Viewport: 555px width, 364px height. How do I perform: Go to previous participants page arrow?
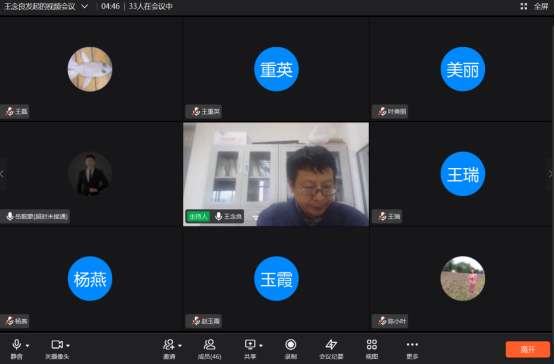2,174
